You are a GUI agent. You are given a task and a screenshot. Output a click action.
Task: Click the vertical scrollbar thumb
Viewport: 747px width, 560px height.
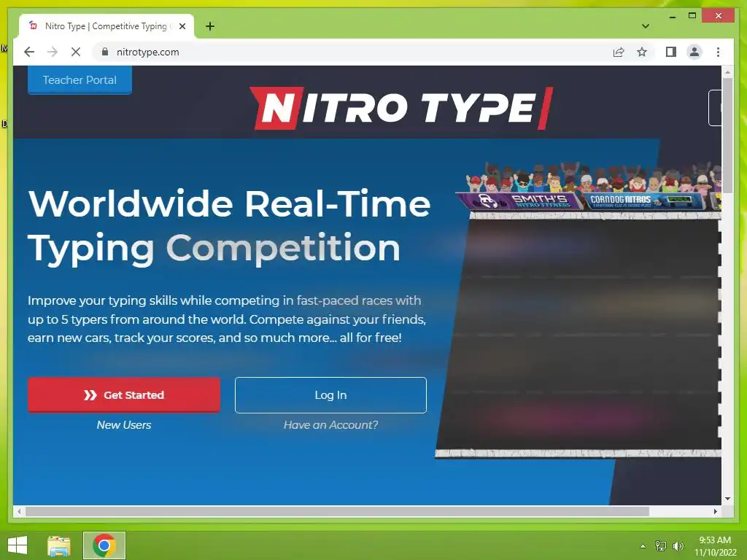click(727, 136)
